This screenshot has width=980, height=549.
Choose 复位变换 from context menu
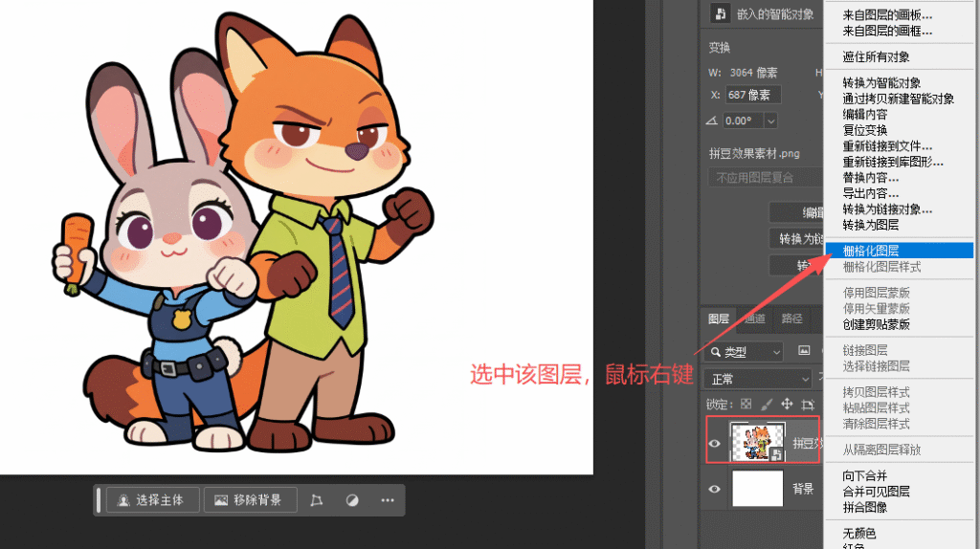point(864,130)
